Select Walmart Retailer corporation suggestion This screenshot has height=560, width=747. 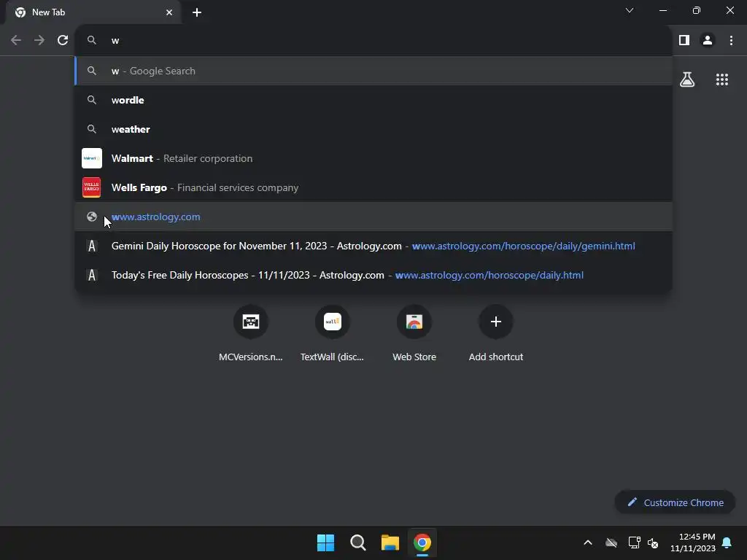click(x=373, y=158)
